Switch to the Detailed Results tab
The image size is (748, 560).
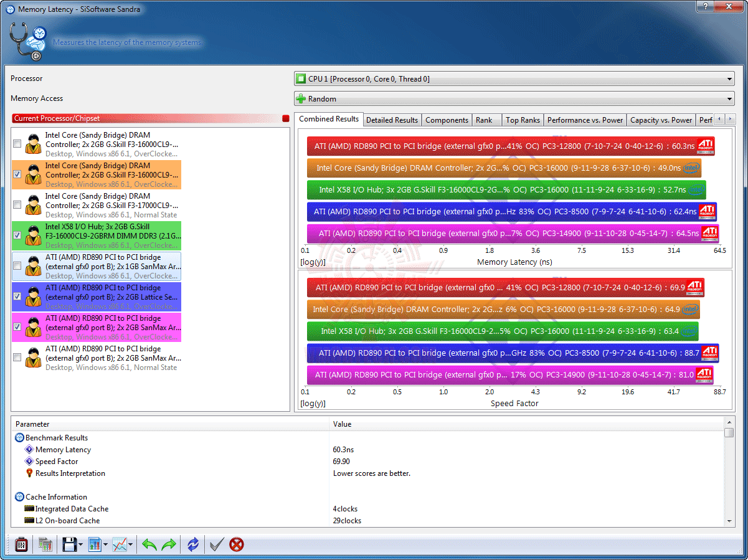(392, 120)
